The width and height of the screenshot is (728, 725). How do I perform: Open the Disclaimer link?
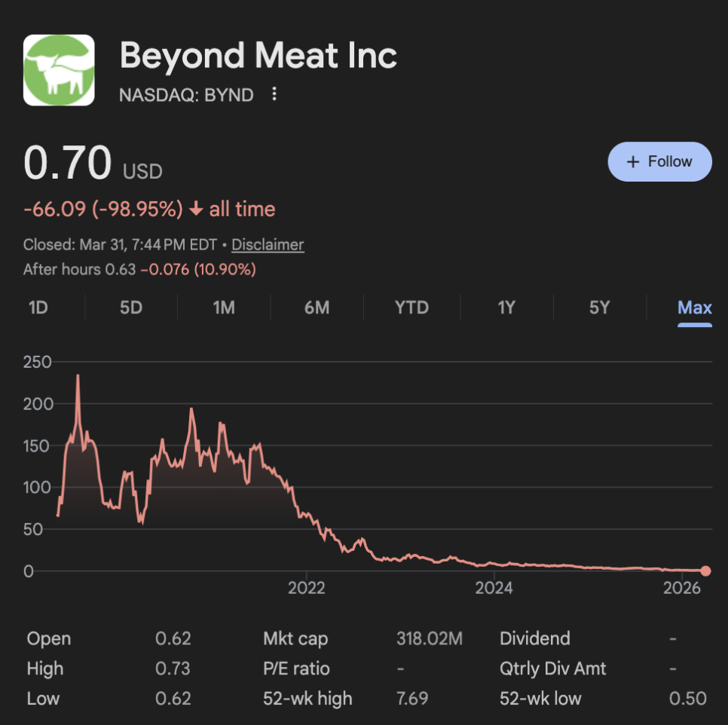click(268, 245)
